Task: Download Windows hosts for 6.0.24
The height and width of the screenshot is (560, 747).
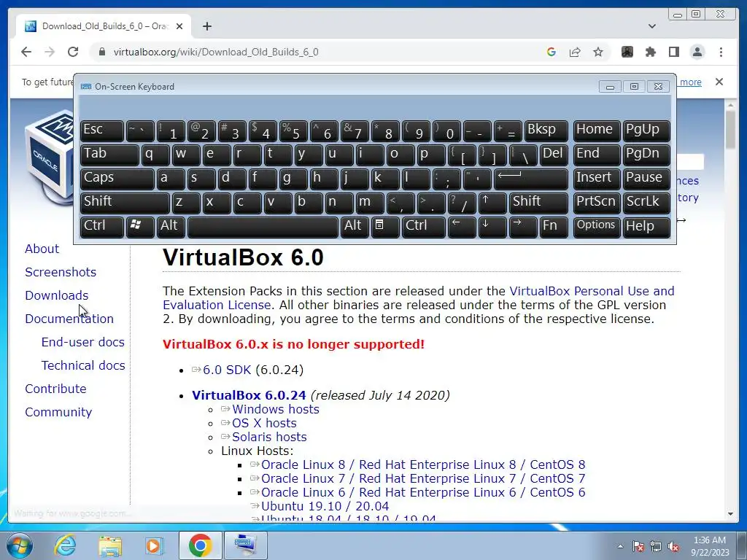Action: tap(275, 409)
